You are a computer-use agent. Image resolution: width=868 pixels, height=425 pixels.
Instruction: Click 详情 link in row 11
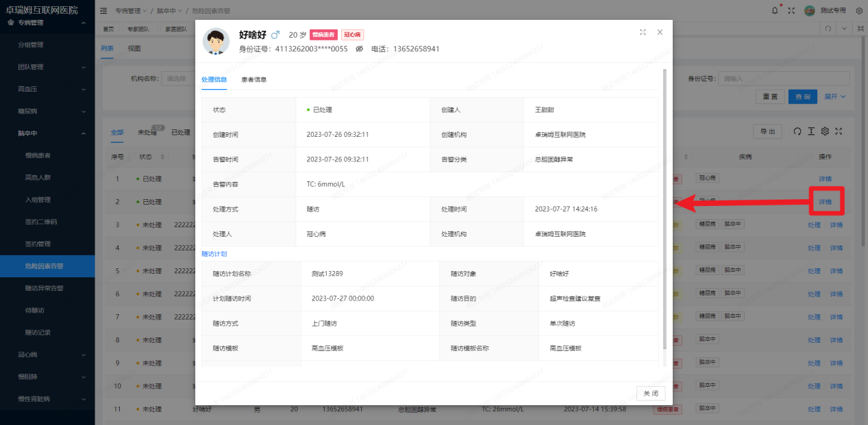point(836,409)
